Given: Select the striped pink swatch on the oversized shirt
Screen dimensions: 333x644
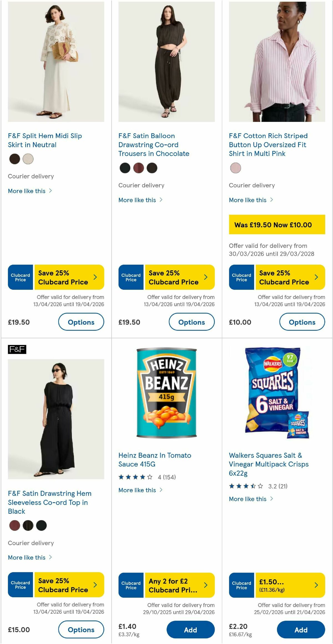Looking at the screenshot, I should [235, 168].
